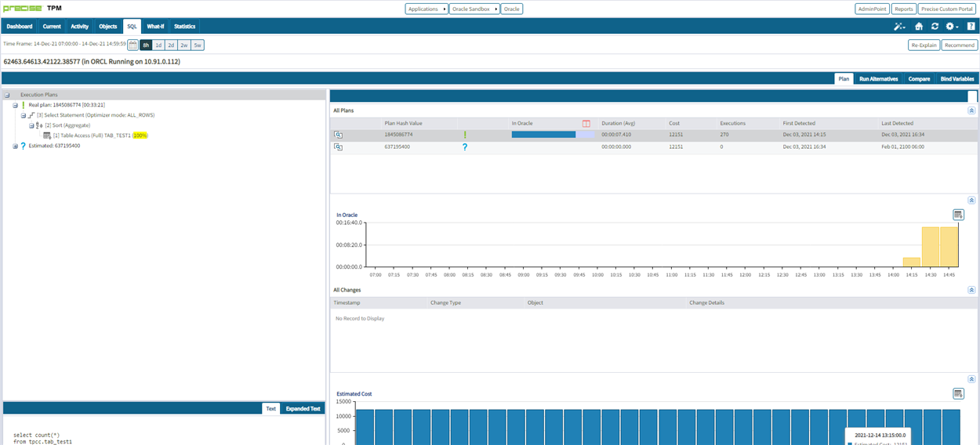This screenshot has height=445, width=980.
Task: Collapse the All Plans section
Action: point(972,110)
